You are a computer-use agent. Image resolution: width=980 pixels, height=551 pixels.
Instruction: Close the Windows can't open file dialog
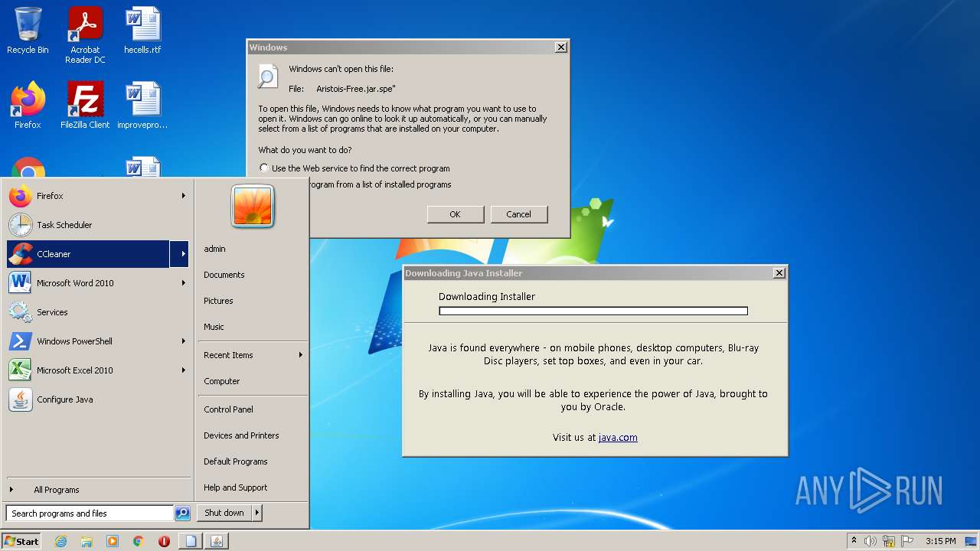pyautogui.click(x=560, y=47)
